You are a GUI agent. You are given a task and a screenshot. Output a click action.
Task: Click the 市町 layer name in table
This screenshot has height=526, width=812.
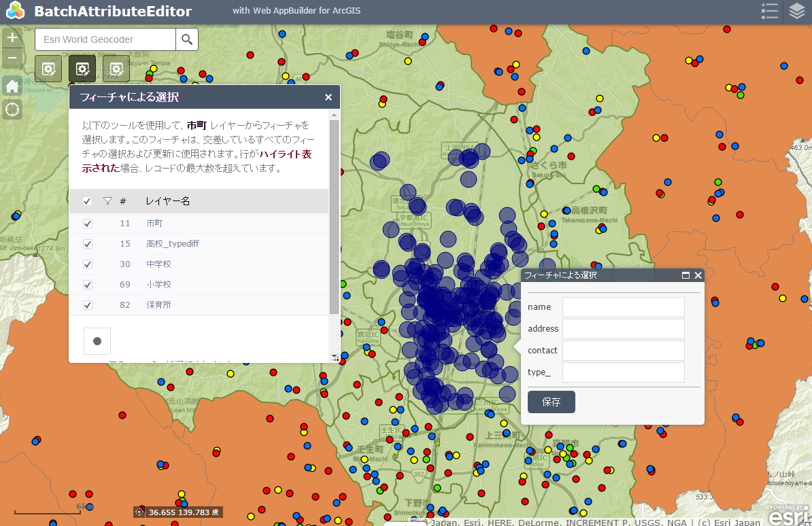[154, 223]
